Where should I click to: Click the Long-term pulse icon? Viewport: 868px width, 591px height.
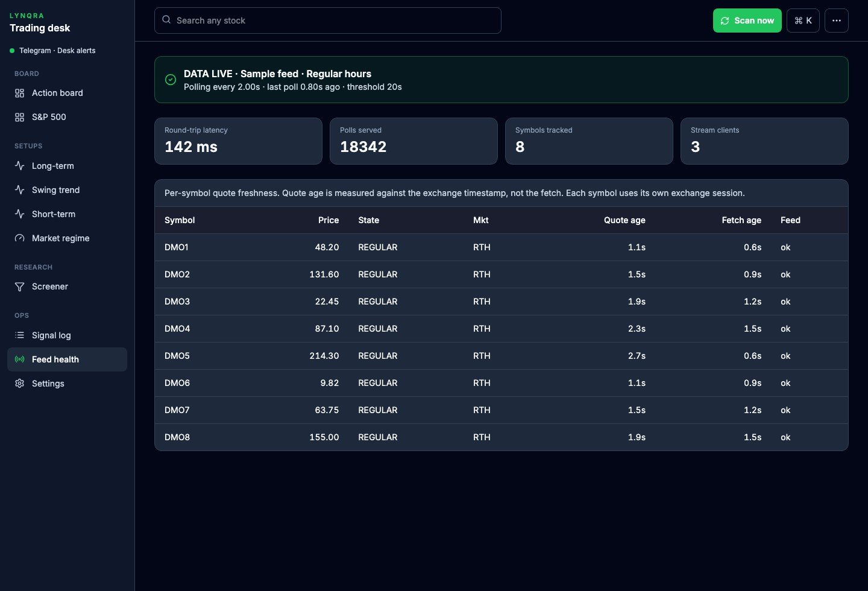19,166
